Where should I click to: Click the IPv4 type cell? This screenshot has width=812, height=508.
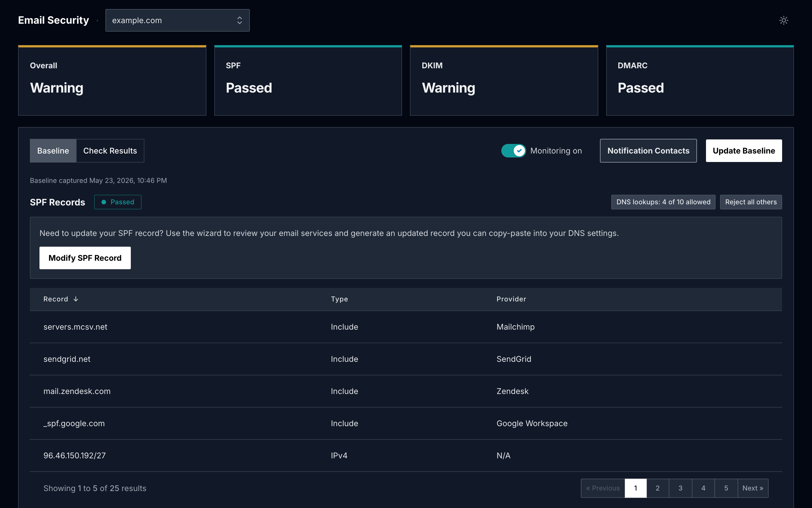coord(339,456)
